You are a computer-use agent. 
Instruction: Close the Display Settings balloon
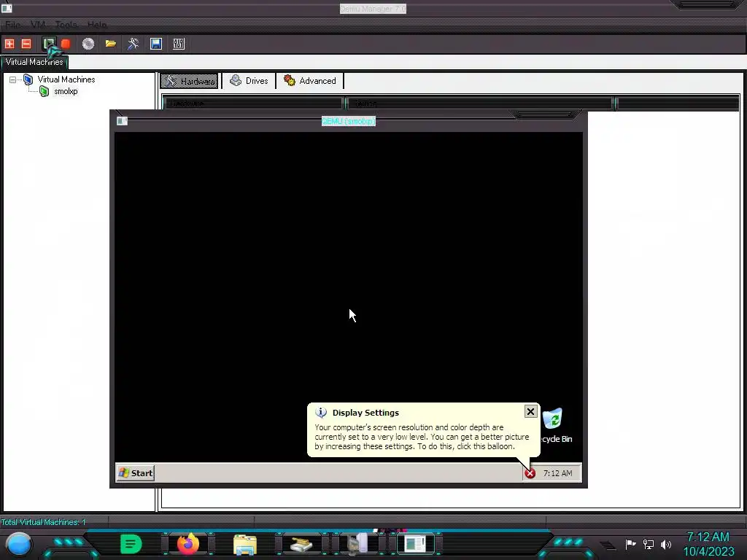531,411
